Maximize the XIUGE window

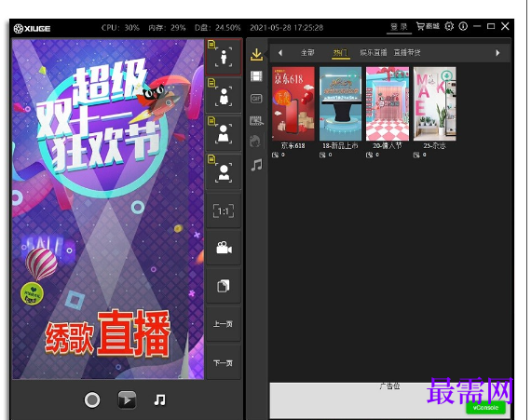coord(491,26)
